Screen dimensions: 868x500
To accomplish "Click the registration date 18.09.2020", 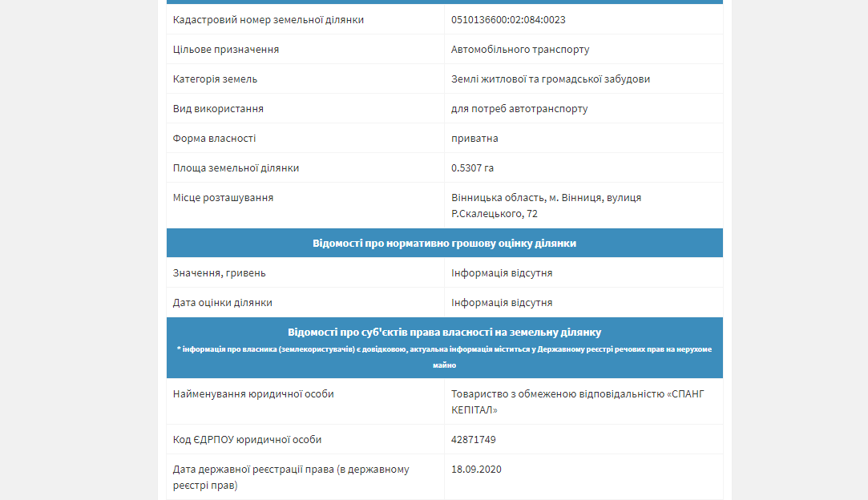I will point(476,470).
